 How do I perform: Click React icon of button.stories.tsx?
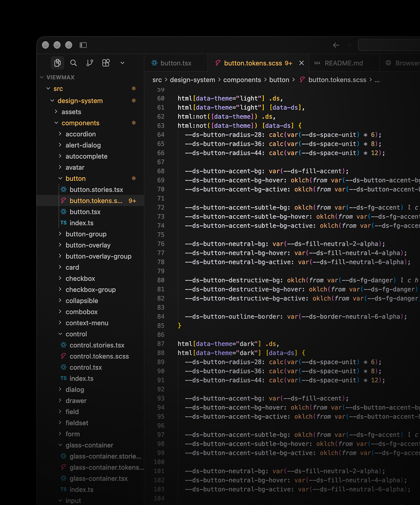pyautogui.click(x=64, y=189)
